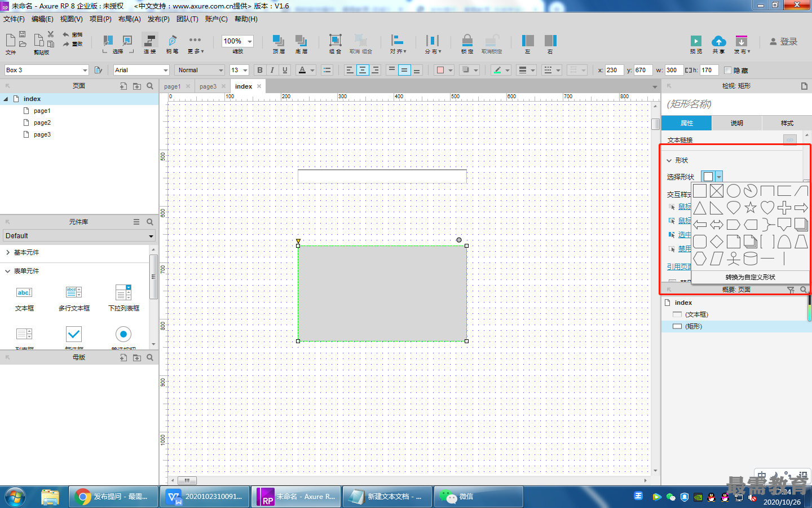Toggle the right panels button (右)
Image resolution: width=812 pixels, height=508 pixels.
coord(550,44)
